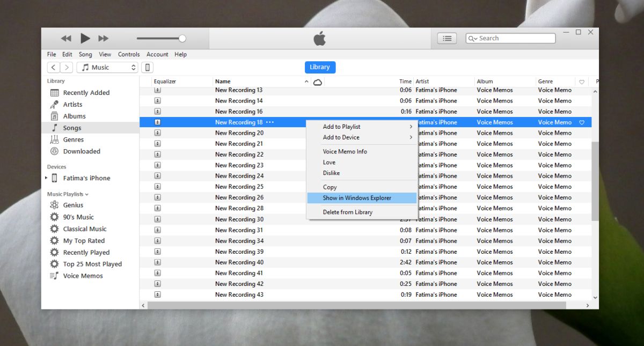Click the Love heart column header
644x346 pixels.
pos(581,82)
